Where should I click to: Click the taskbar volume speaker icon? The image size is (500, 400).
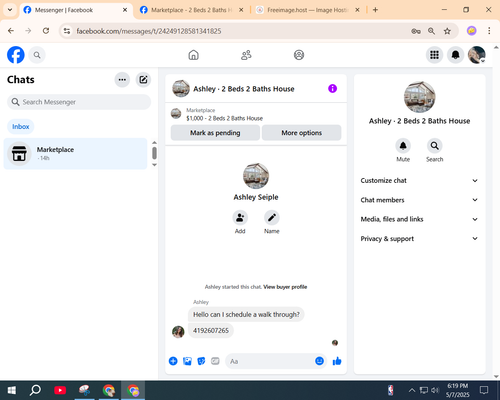[435, 390]
